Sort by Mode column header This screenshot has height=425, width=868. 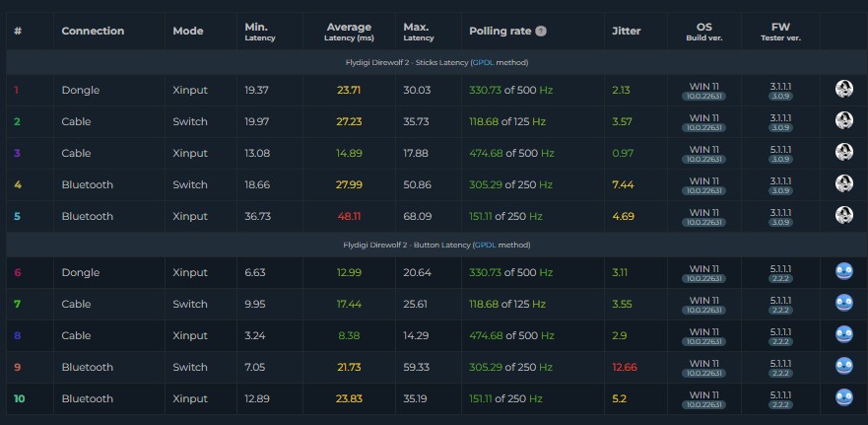pos(187,31)
